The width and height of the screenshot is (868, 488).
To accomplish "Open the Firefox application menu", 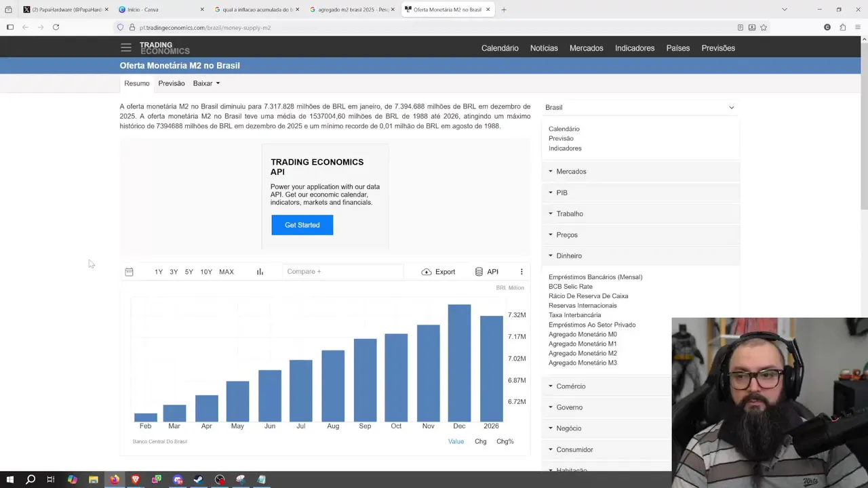I will (857, 27).
